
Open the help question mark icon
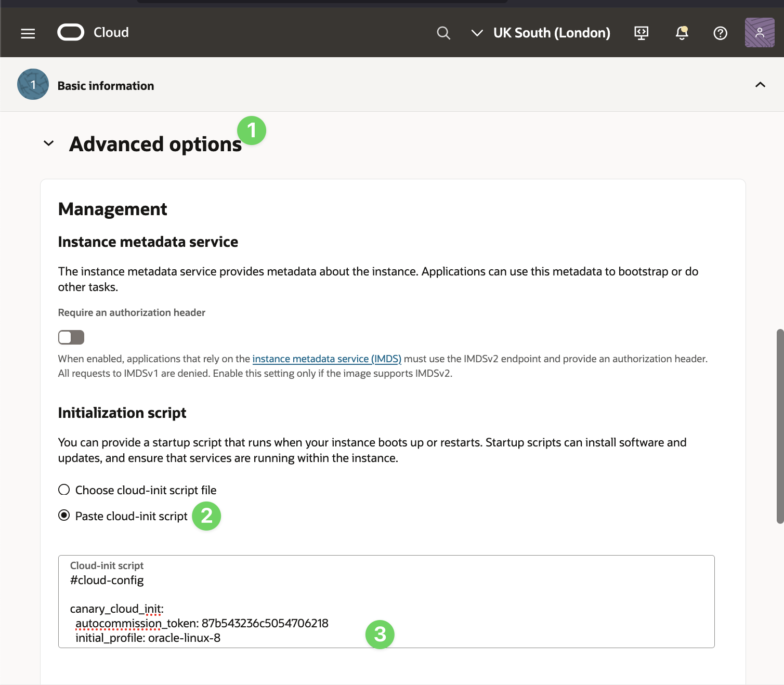[720, 33]
